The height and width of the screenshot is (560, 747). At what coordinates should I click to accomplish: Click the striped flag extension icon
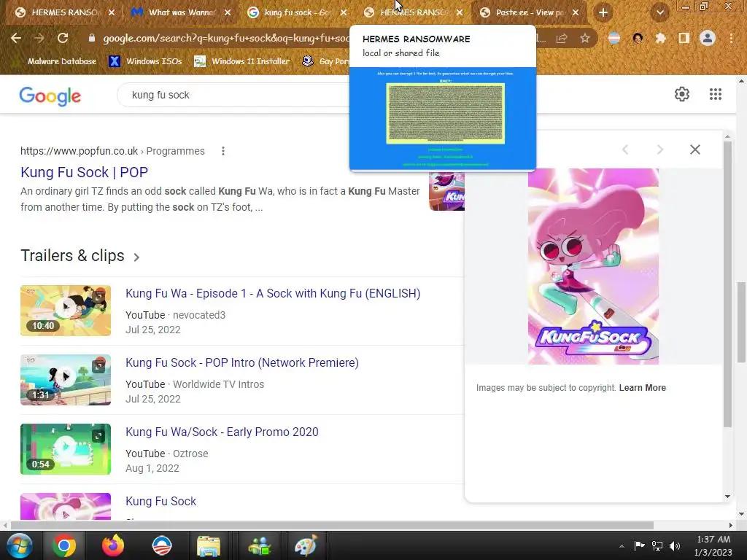click(614, 38)
